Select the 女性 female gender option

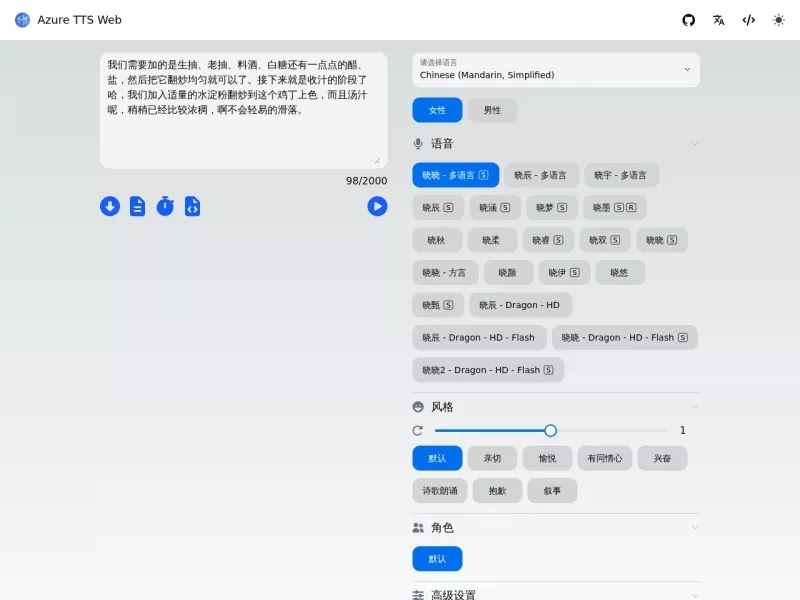coord(437,110)
